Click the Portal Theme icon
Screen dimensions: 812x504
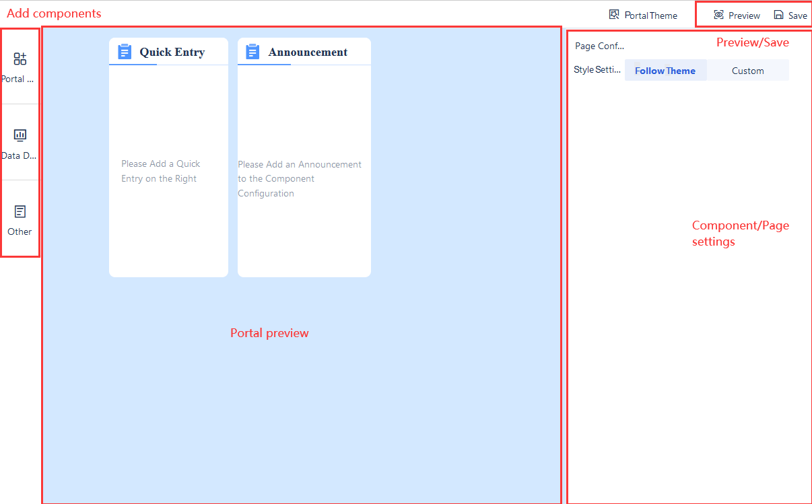pos(613,14)
